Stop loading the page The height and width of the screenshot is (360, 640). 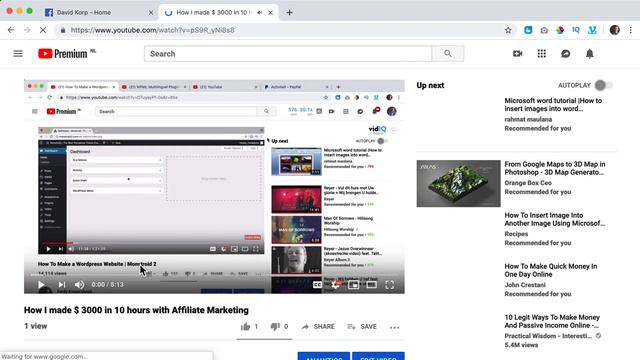(43, 30)
